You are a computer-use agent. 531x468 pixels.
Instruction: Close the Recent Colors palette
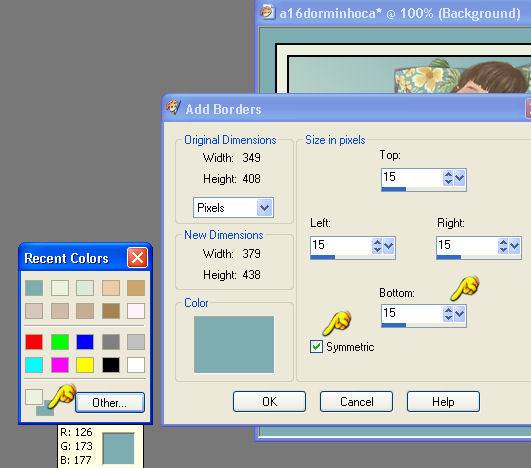(137, 258)
